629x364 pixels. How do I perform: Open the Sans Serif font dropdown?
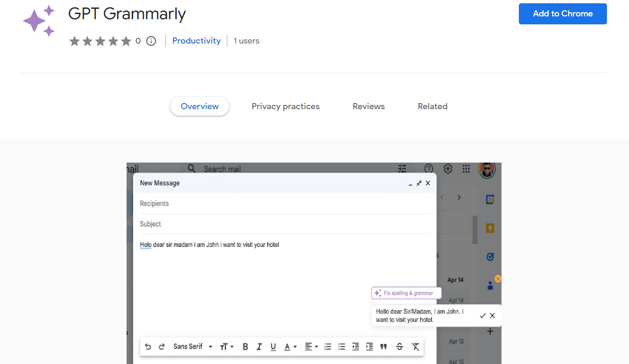(x=193, y=347)
